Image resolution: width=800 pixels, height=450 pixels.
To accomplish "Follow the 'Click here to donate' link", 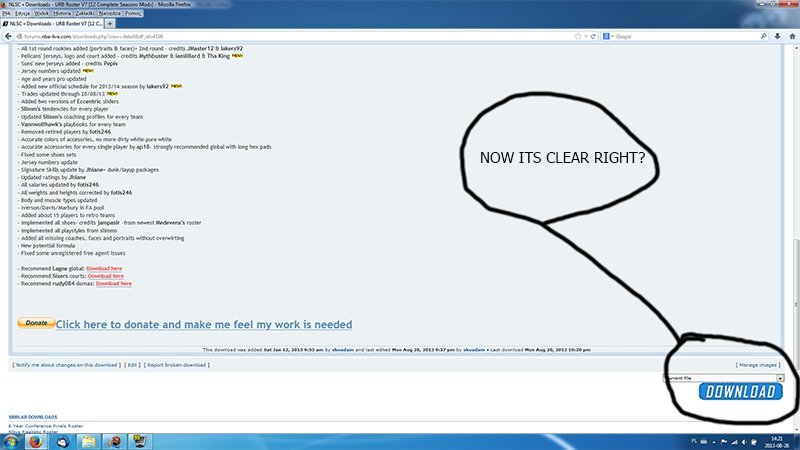I will 204,324.
